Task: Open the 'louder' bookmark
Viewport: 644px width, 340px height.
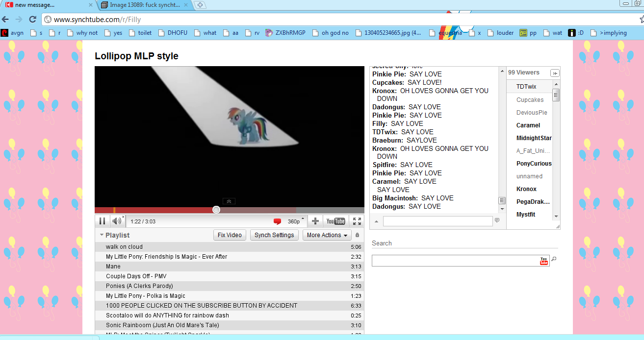Action: click(x=501, y=33)
